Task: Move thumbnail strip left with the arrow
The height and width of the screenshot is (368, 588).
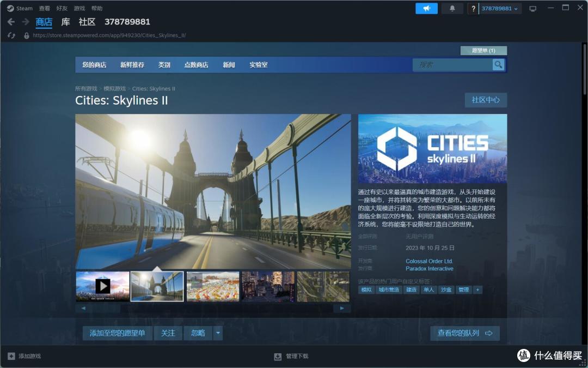Action: (83, 308)
